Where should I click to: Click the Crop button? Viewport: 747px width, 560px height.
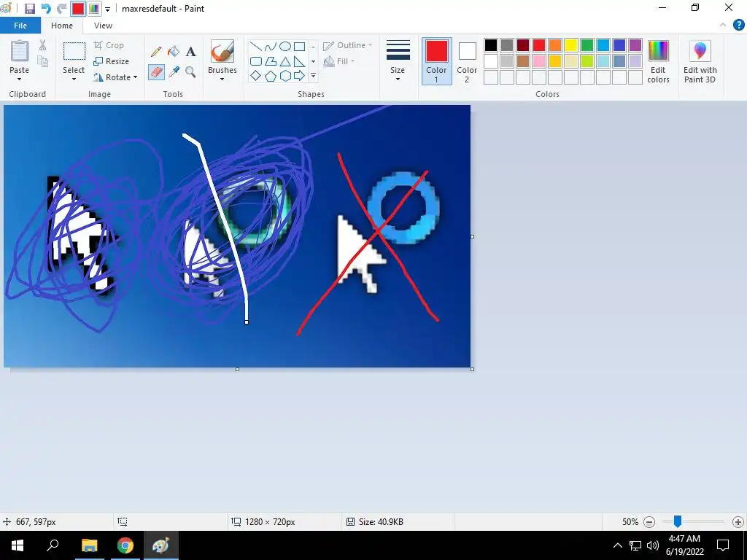pyautogui.click(x=109, y=45)
